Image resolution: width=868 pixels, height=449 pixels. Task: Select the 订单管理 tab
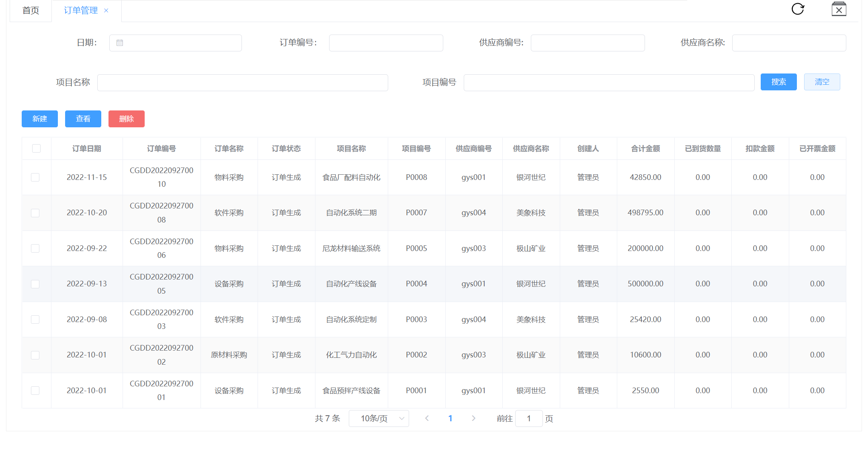[81, 10]
